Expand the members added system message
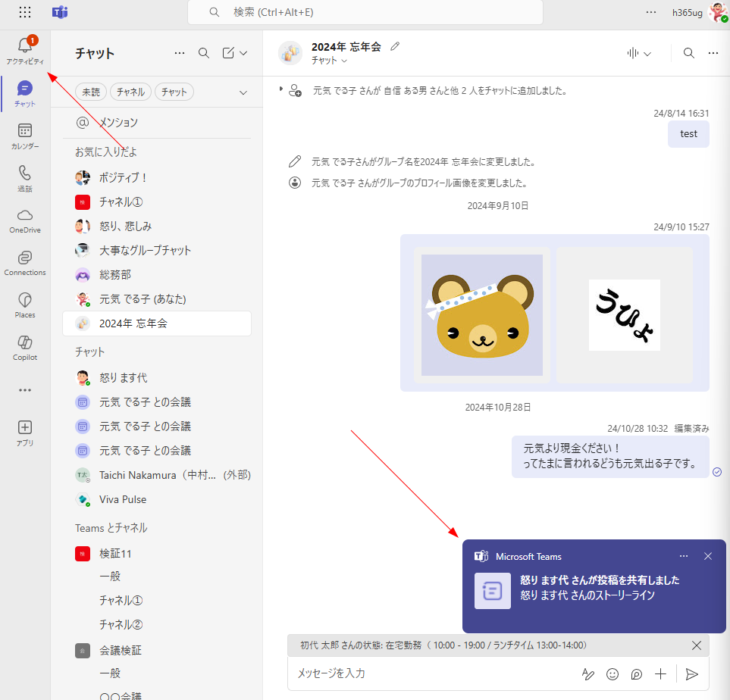The height and width of the screenshot is (700, 730). [x=280, y=89]
